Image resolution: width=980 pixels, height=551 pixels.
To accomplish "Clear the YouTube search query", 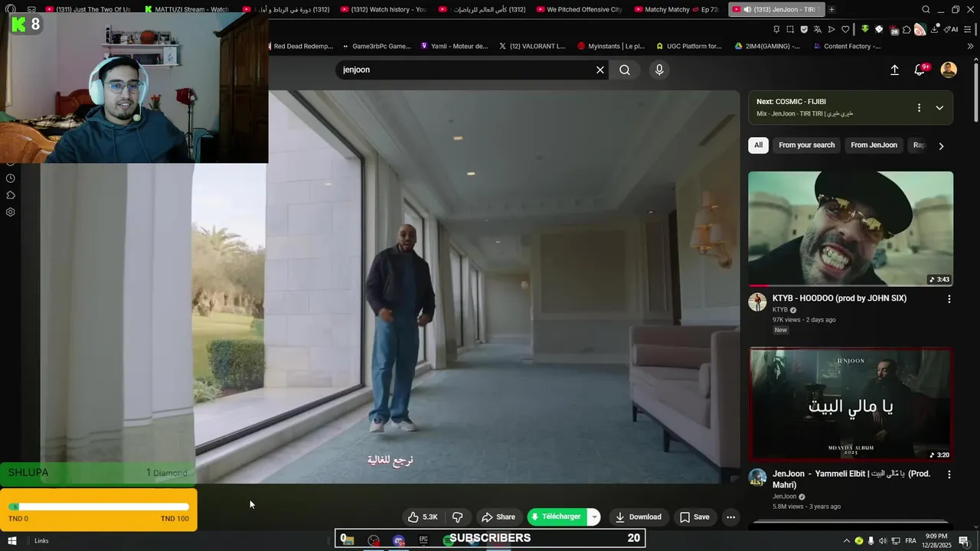I will click(600, 70).
